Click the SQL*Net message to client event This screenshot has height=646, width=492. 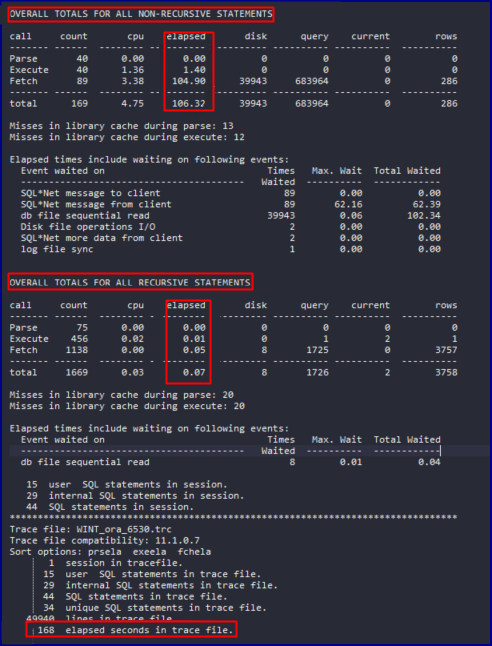(91, 193)
